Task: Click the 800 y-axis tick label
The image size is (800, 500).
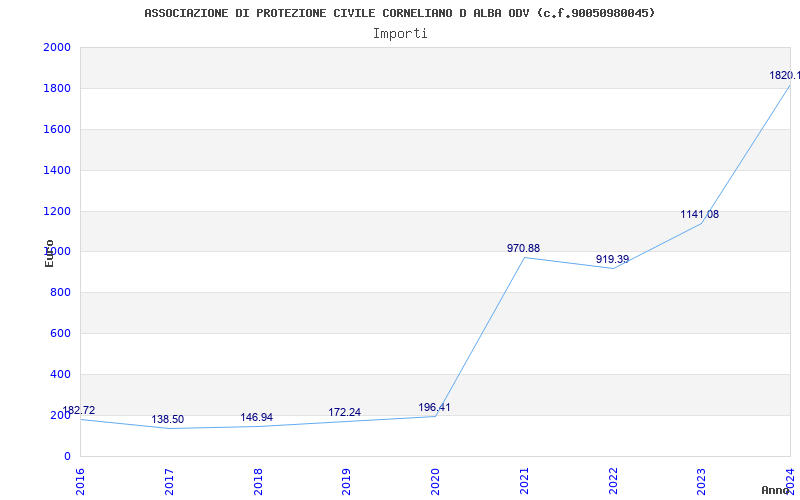Action: point(61,292)
